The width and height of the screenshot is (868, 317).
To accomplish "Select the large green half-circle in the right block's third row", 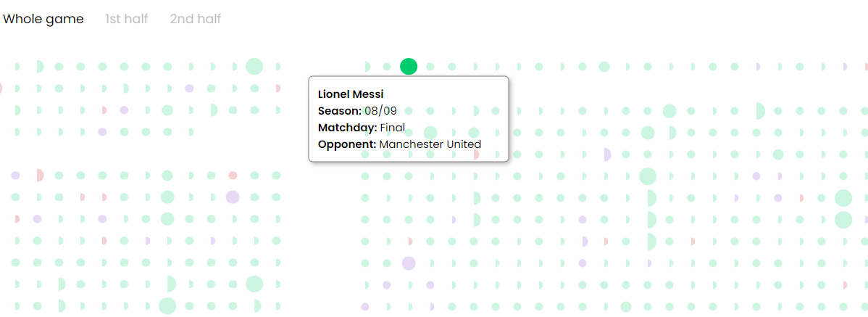I will tap(759, 111).
